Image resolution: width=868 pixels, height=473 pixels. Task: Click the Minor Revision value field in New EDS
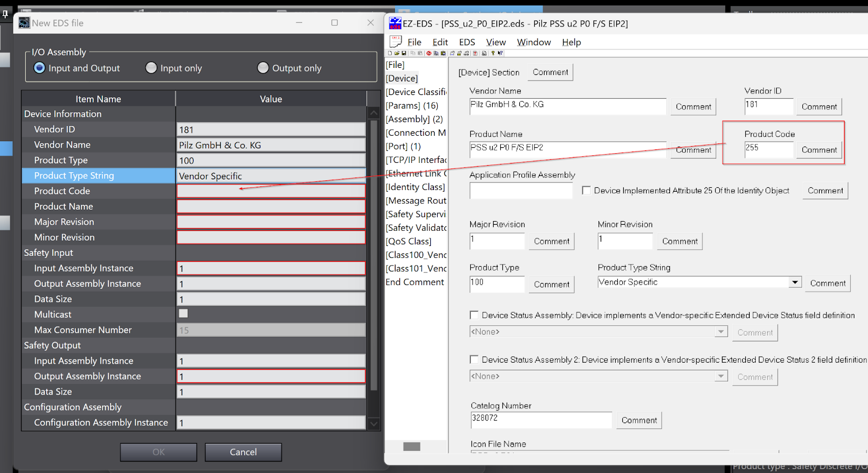coord(271,237)
